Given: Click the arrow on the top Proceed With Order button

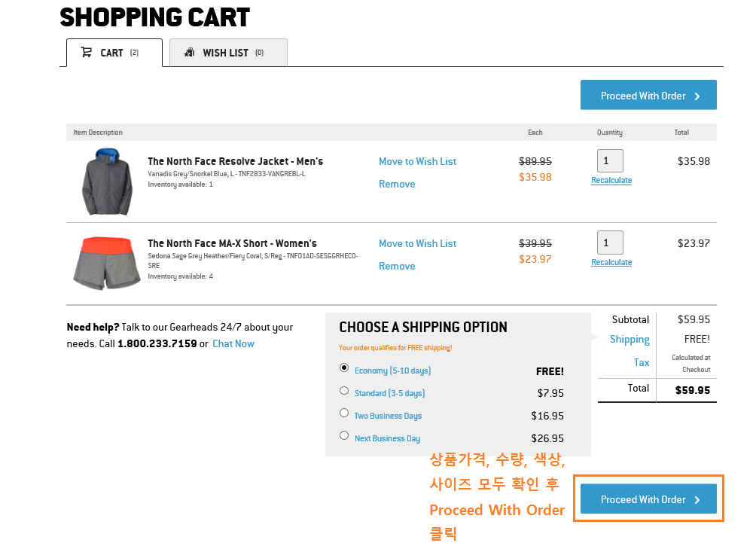Looking at the screenshot, I should tap(697, 96).
